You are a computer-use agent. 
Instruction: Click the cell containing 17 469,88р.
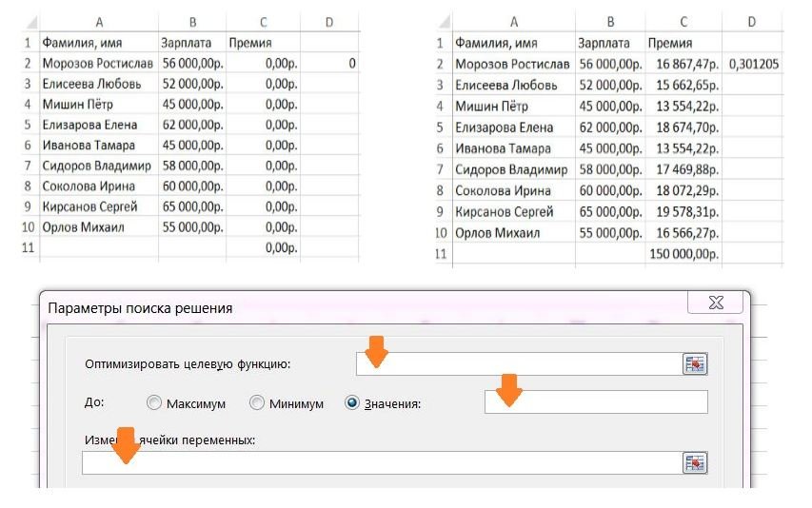(x=683, y=169)
